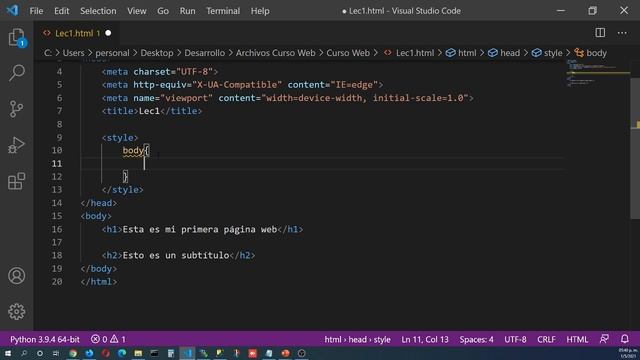Open Windows taskbar search
The image size is (640, 360).
tap(24, 353)
